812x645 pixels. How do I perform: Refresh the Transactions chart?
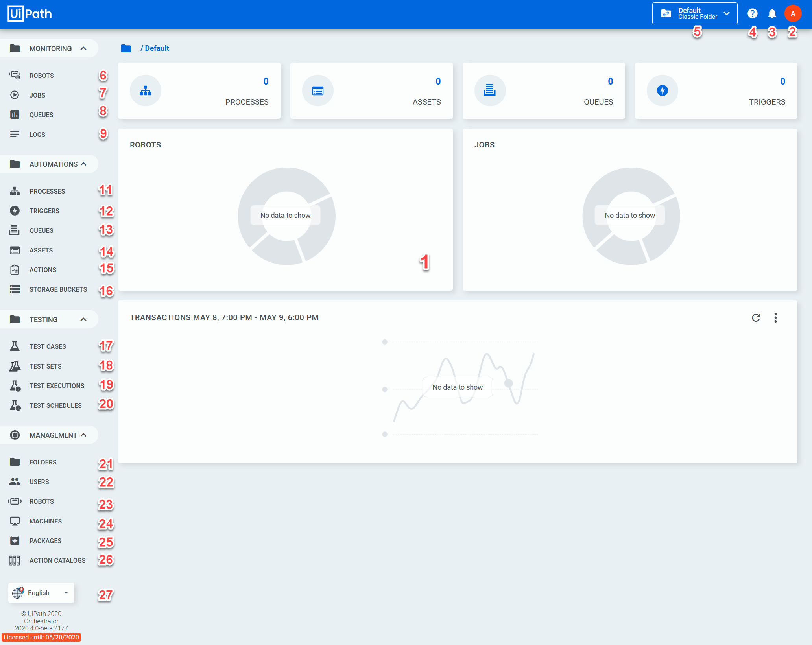click(756, 318)
